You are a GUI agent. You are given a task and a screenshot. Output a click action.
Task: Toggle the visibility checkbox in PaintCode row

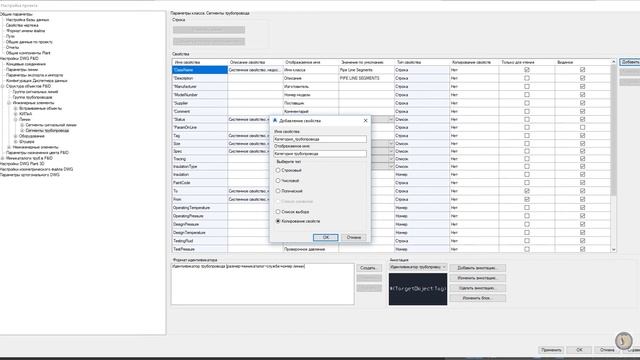[582, 183]
